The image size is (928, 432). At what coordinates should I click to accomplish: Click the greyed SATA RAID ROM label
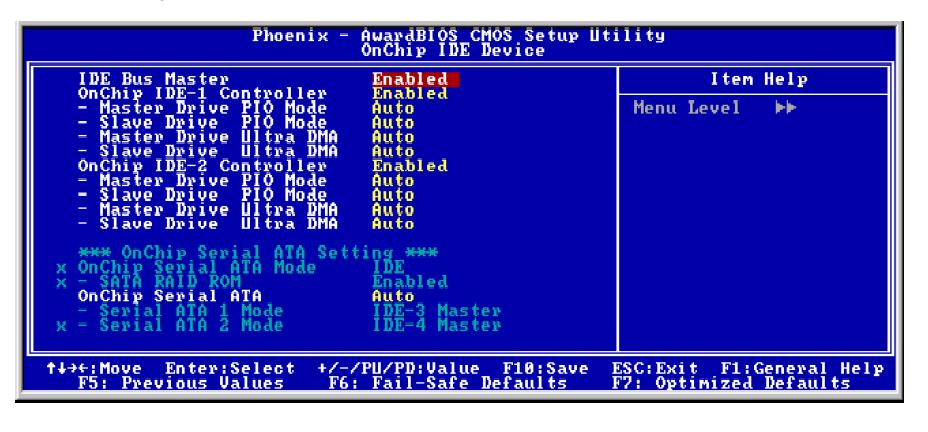click(x=159, y=282)
